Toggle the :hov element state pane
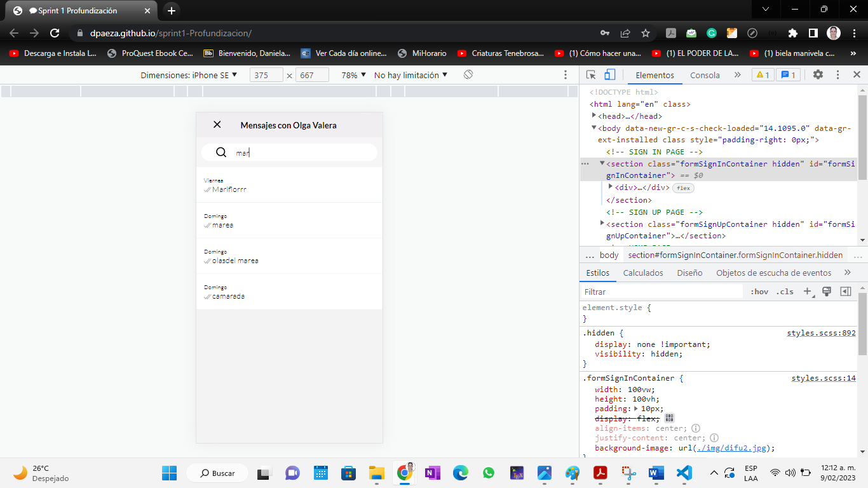 (760, 291)
